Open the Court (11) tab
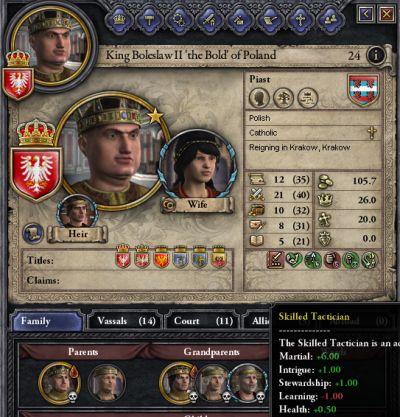Screen dimensions: 400x417 click(x=203, y=321)
